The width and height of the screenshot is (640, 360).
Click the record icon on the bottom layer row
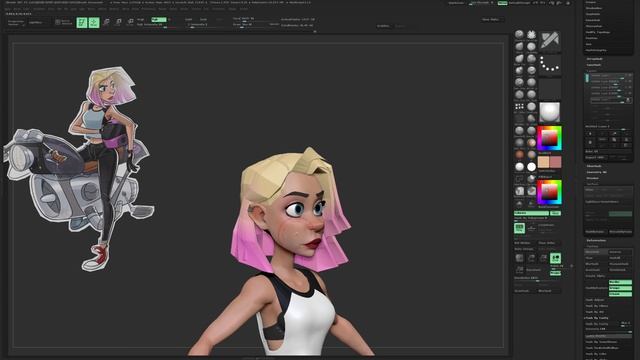(x=628, y=100)
